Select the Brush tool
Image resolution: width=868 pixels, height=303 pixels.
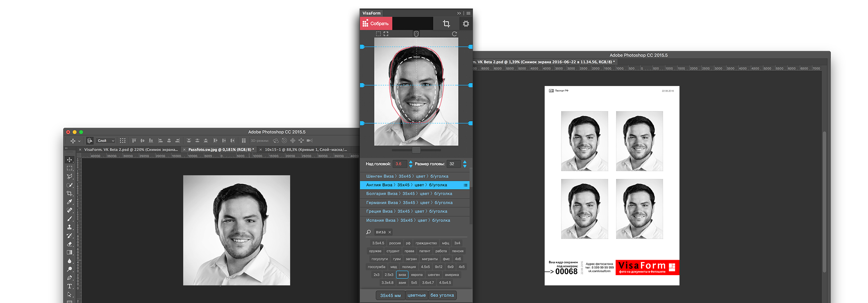[69, 219]
